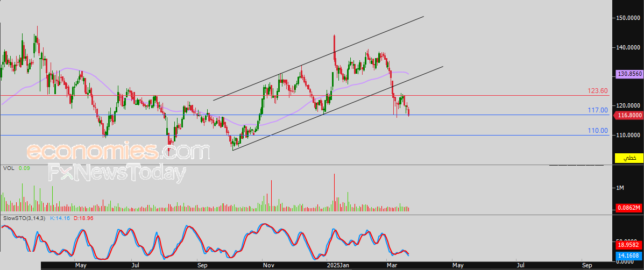
Task: Click the 14.1608 stochastic K tag
Action: (629, 255)
